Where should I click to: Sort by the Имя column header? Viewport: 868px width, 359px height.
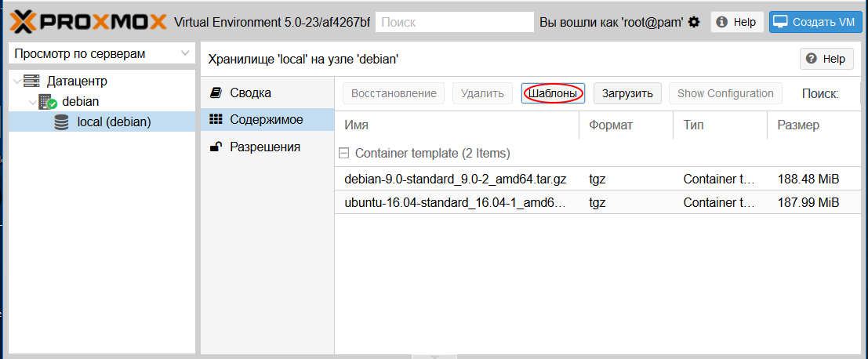456,125
